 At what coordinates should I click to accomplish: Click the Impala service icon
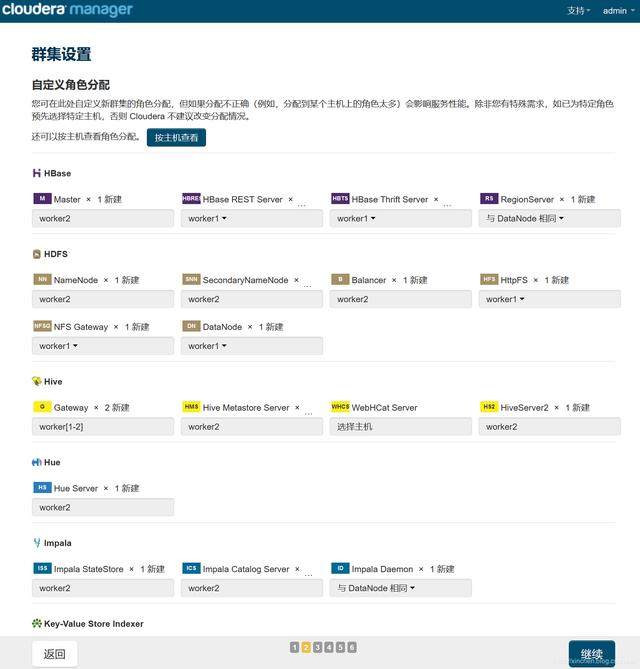(x=37, y=543)
